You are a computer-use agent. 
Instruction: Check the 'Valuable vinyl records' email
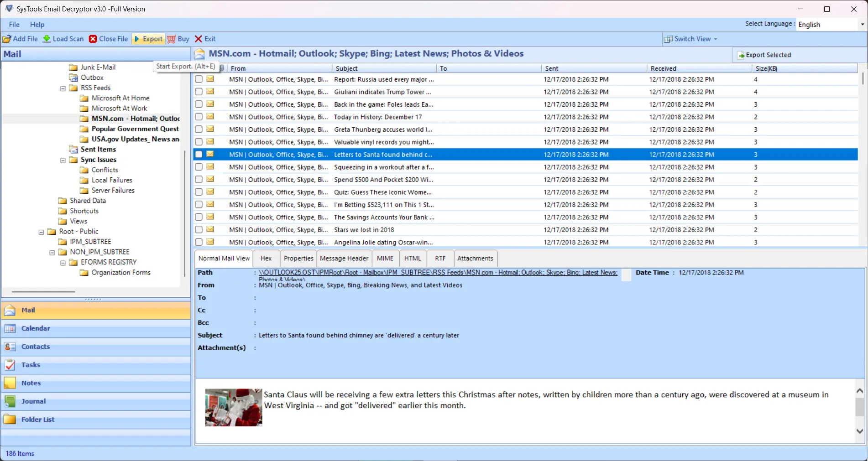[x=199, y=142]
